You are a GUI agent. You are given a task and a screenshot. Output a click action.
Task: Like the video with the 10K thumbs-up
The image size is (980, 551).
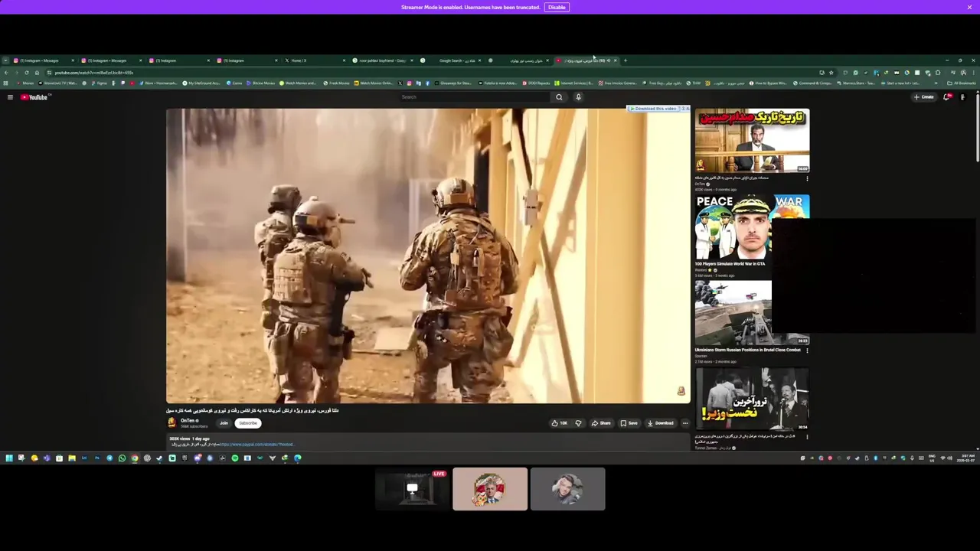(560, 423)
